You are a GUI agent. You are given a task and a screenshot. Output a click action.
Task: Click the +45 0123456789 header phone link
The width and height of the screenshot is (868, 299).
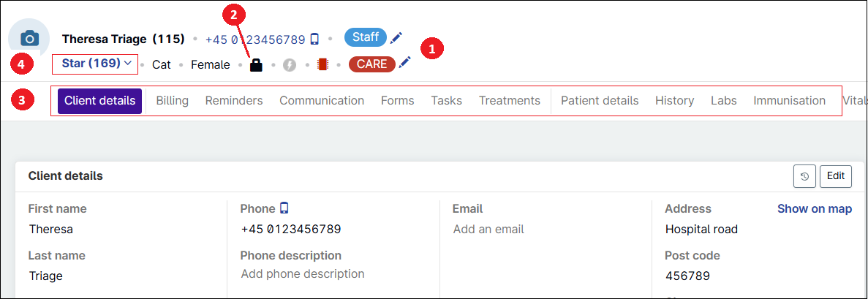click(x=255, y=39)
